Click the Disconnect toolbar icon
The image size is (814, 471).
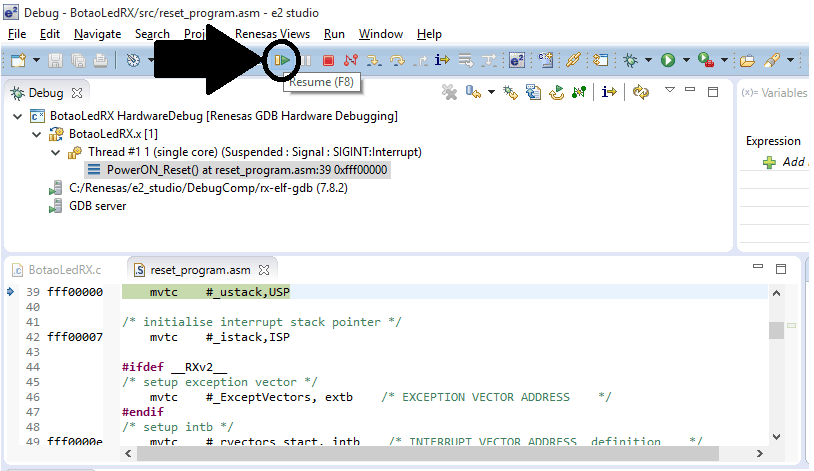click(351, 61)
